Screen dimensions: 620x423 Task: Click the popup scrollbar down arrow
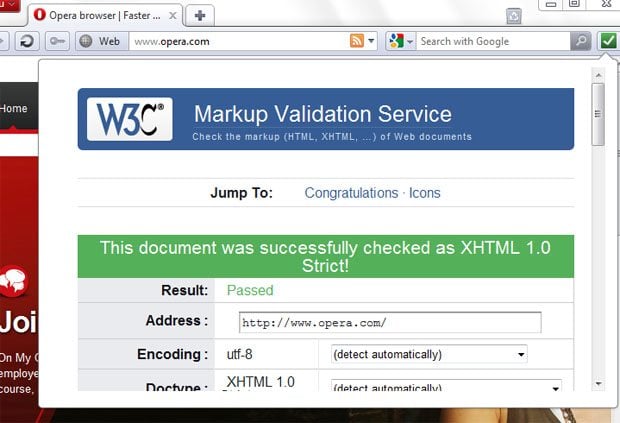[x=598, y=384]
